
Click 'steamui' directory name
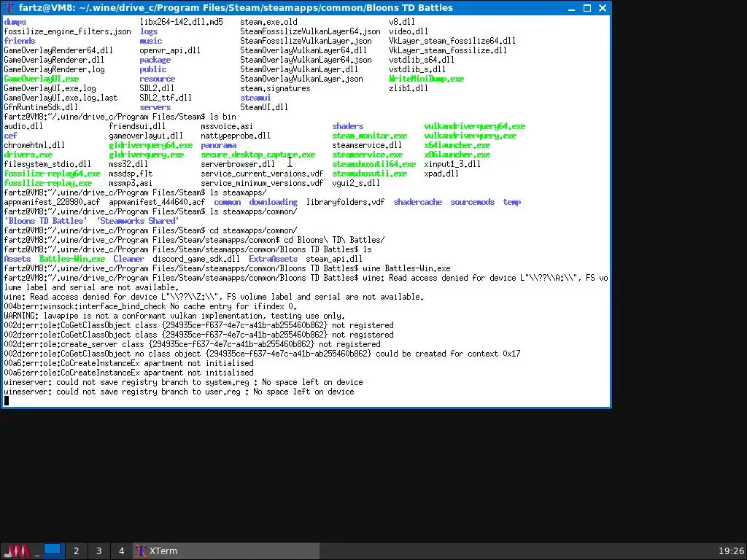click(x=255, y=98)
